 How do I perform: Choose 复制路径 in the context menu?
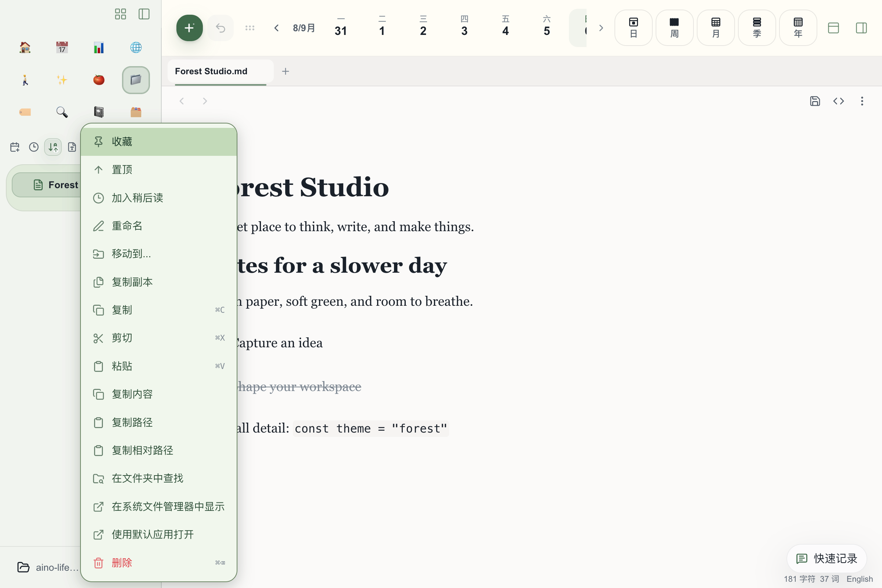159,422
